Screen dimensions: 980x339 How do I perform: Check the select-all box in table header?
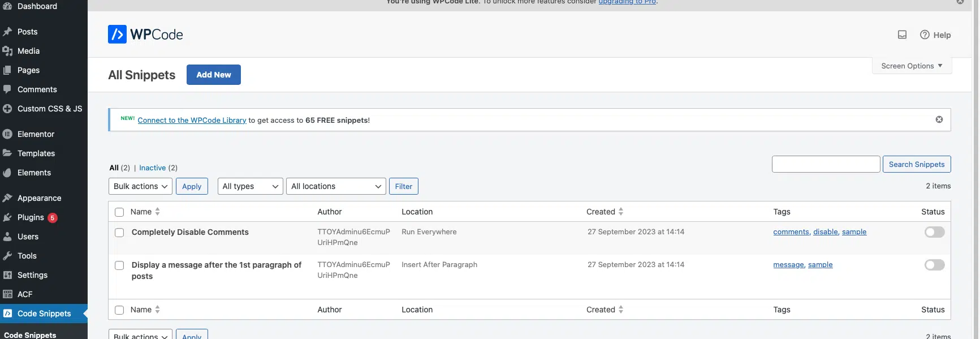(119, 212)
